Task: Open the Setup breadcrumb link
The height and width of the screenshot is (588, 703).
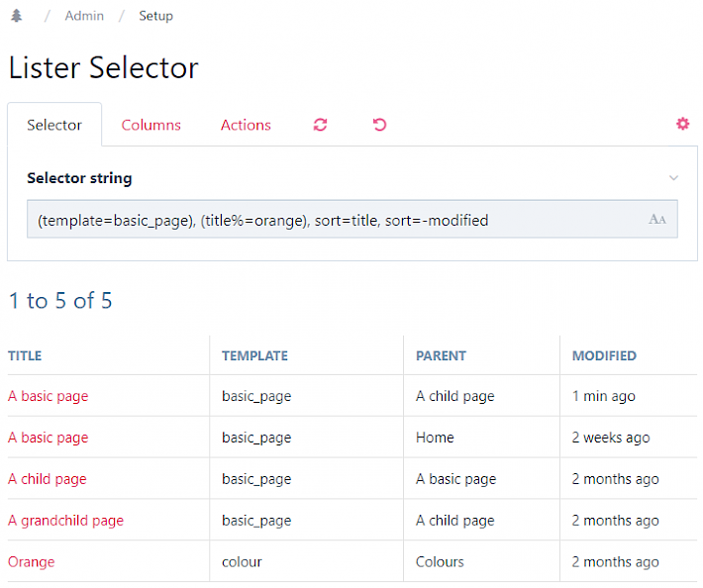Action: click(x=155, y=16)
